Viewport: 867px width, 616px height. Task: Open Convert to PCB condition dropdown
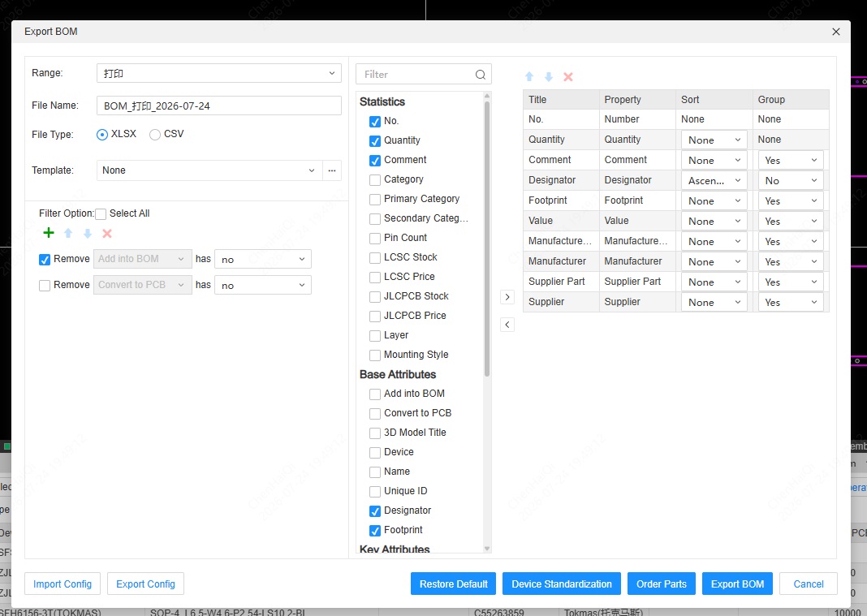(x=143, y=285)
